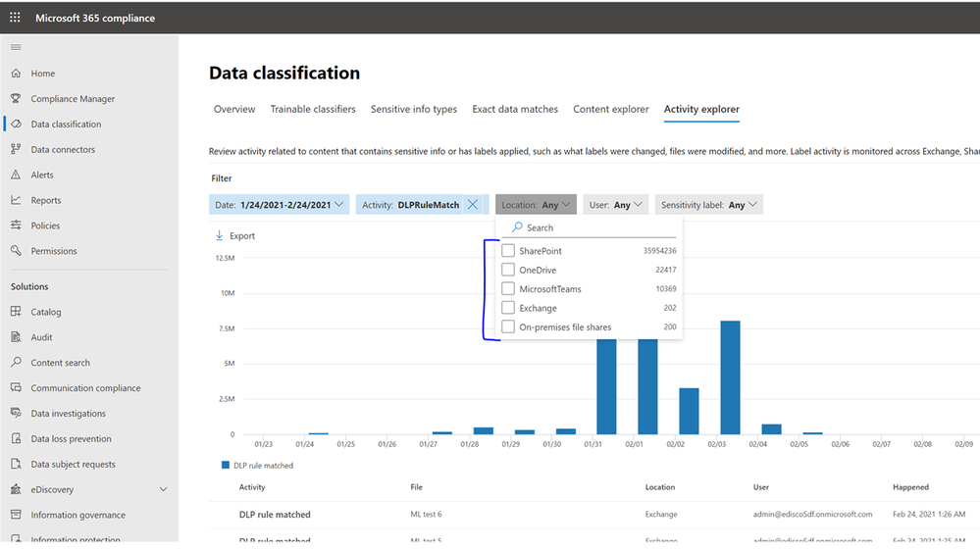
Task: Check the SharePoint location checkbox
Action: click(508, 251)
